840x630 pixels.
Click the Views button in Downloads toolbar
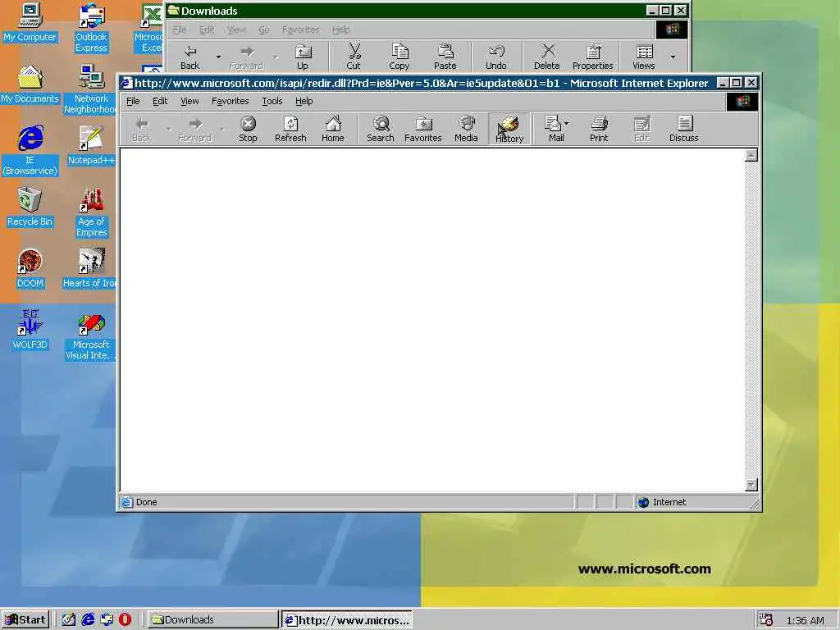(x=644, y=57)
